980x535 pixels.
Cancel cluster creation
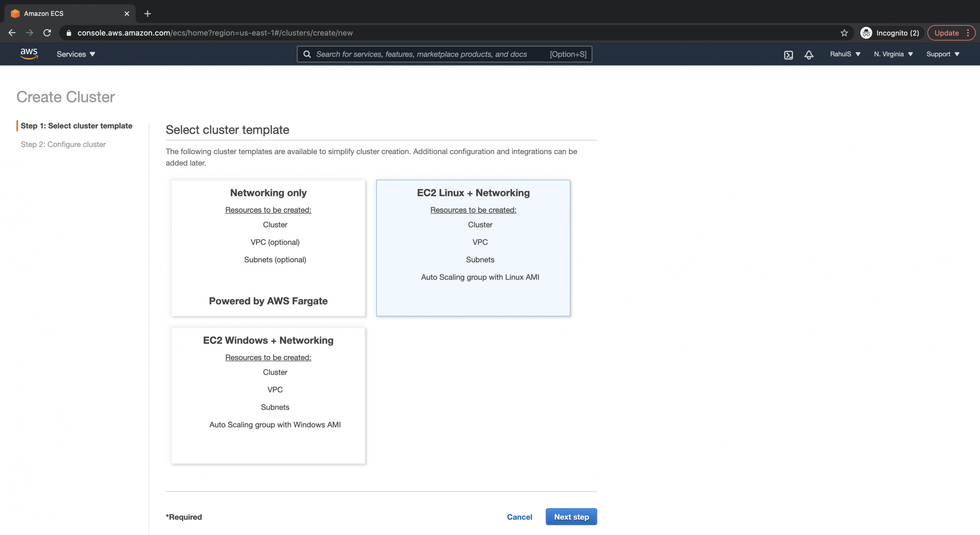(x=519, y=517)
